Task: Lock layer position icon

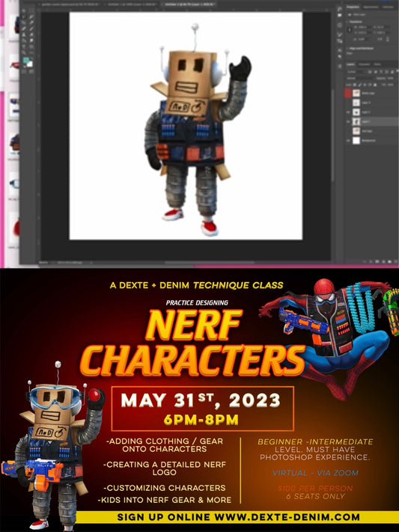Action: click(365, 85)
